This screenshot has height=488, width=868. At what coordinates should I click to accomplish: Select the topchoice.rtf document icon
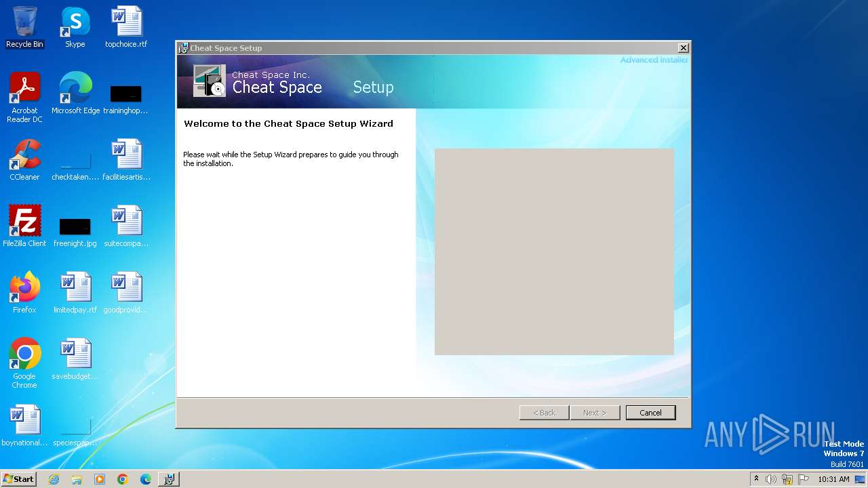coord(126,27)
